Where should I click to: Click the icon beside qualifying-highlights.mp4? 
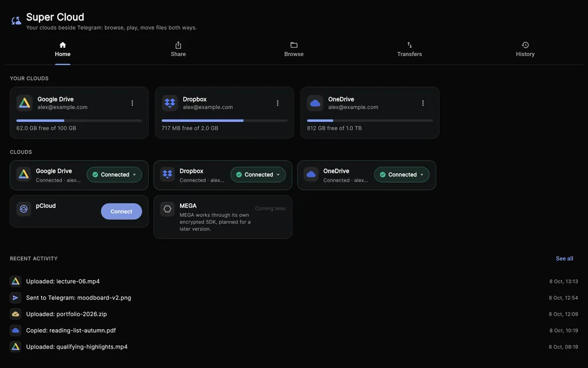[15, 347]
